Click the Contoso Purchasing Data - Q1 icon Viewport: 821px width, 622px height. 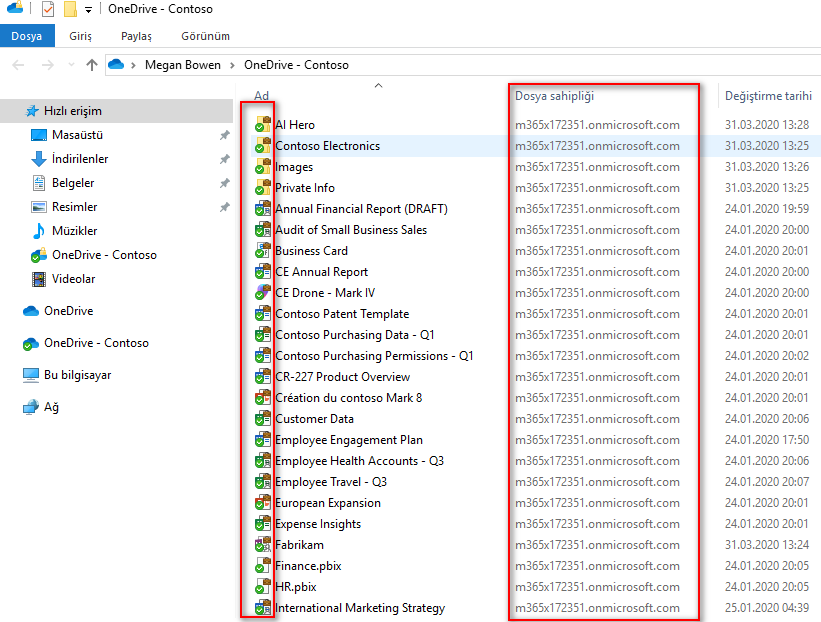tap(263, 334)
